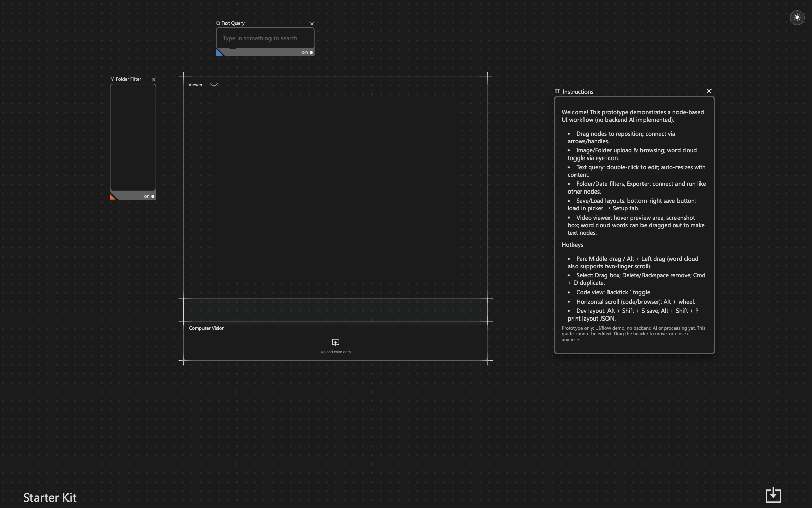Click the upload case data icon
The image size is (812, 508).
tap(335, 342)
